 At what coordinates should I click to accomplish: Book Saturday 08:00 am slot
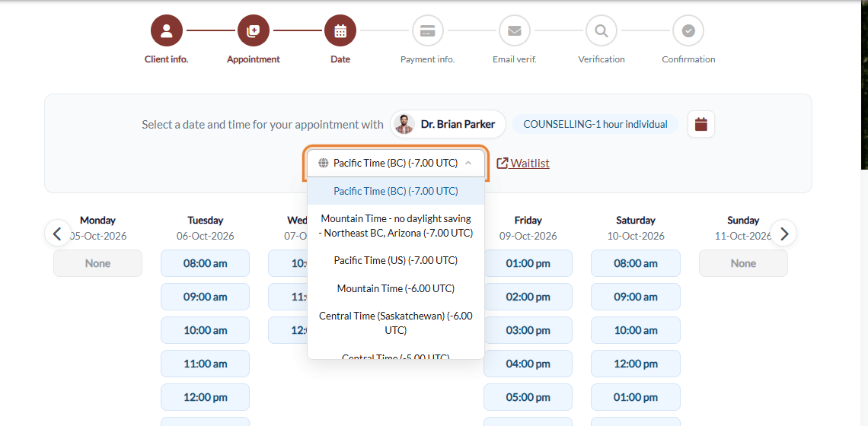(636, 263)
